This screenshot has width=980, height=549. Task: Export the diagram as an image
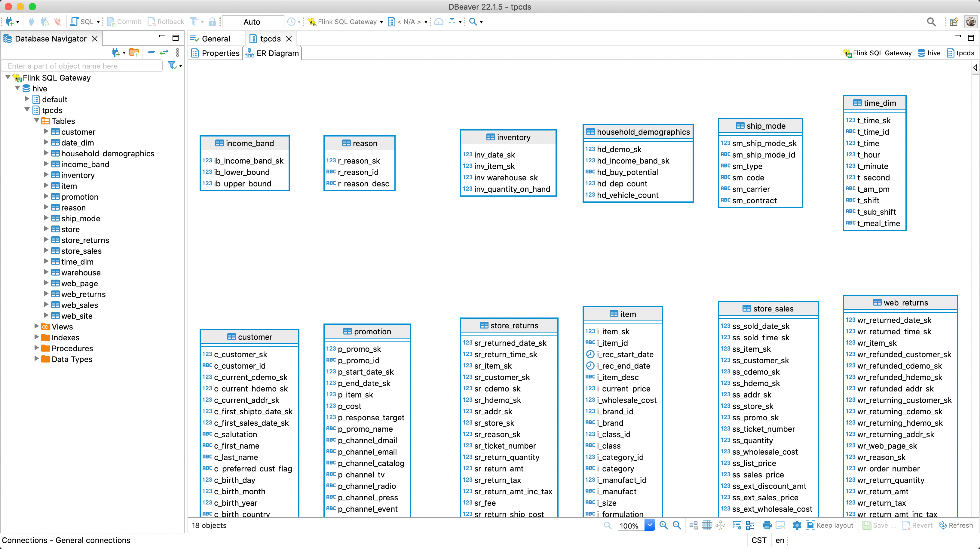[x=780, y=526]
